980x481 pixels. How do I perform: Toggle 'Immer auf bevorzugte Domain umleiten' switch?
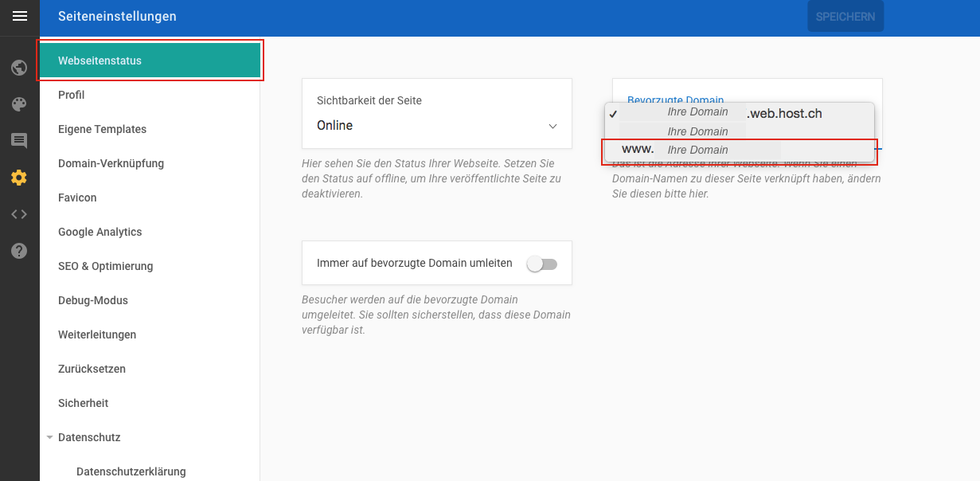point(542,264)
